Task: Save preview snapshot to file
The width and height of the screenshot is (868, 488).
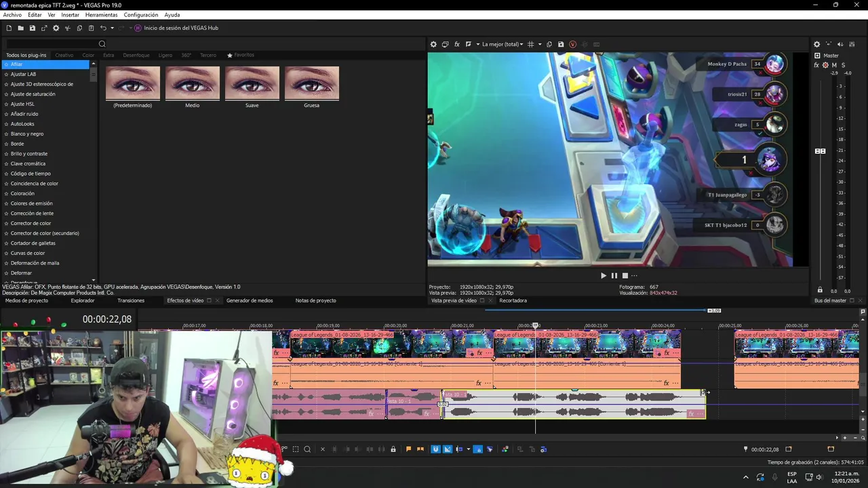Action: coord(561,44)
